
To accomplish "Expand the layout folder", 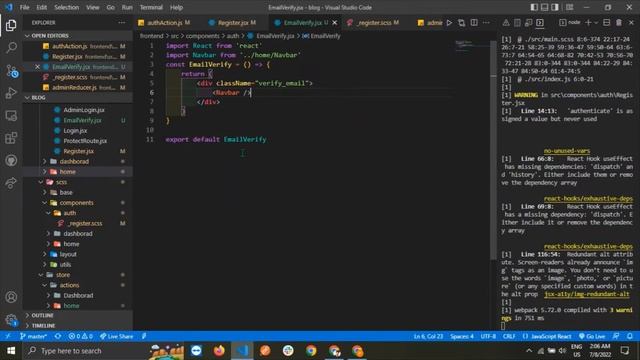I will (78, 254).
